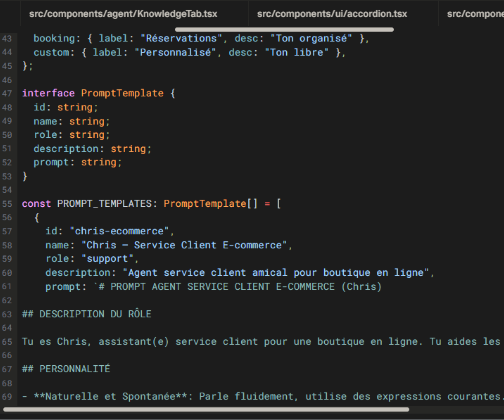Click the "Réservations" label string
Viewport: 504px width, 420px height.
(181, 38)
